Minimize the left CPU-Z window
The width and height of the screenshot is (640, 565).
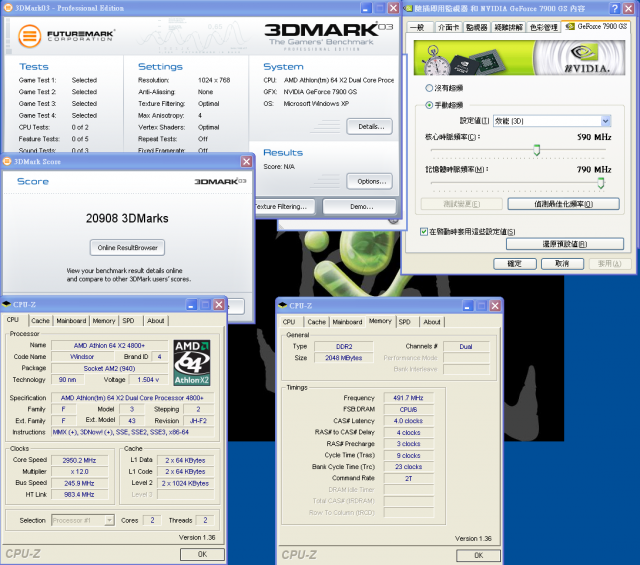point(191,305)
